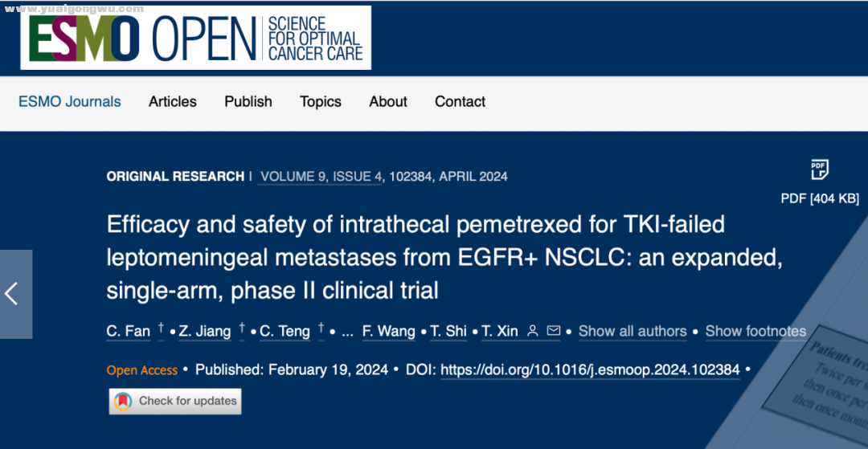Viewport: 868px width, 449px height.
Task: Click the Crossmark bookmark icon
Action: pos(123,401)
